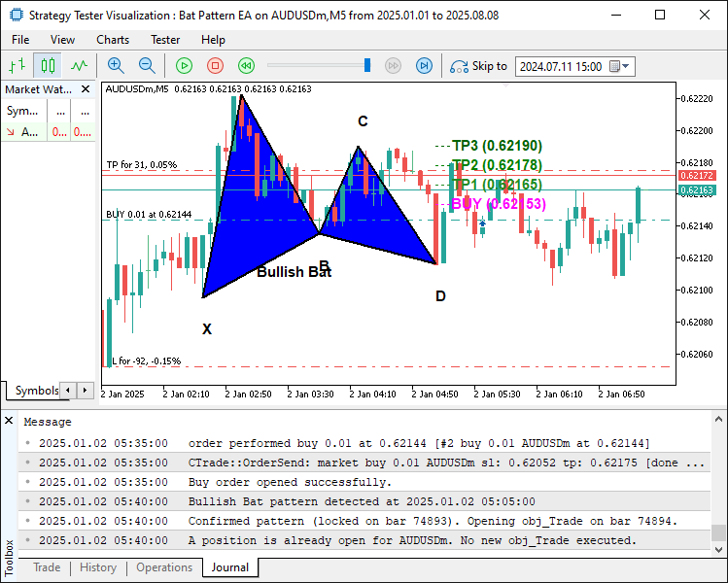Viewport: 728px width, 583px height.
Task: Select the 'Confirmed pattern' log entry
Action: (364, 521)
